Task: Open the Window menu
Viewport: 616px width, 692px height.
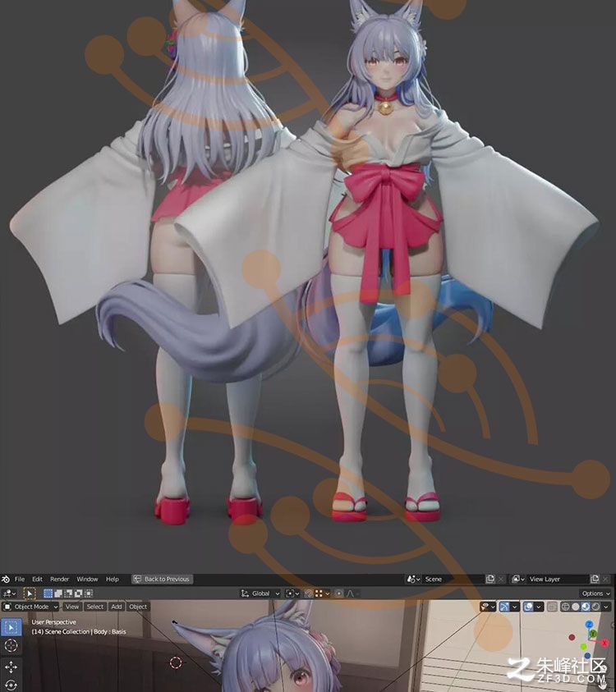Action: (x=87, y=579)
